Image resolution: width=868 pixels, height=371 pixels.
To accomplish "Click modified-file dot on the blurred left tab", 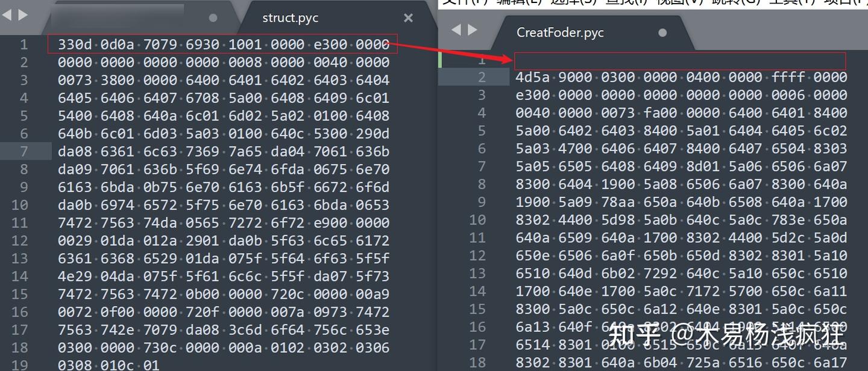I will coord(213,18).
